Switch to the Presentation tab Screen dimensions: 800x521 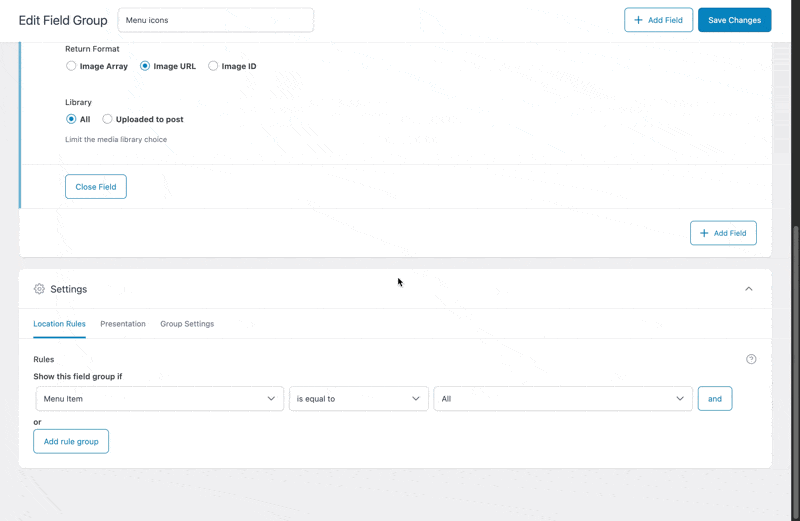pos(123,324)
